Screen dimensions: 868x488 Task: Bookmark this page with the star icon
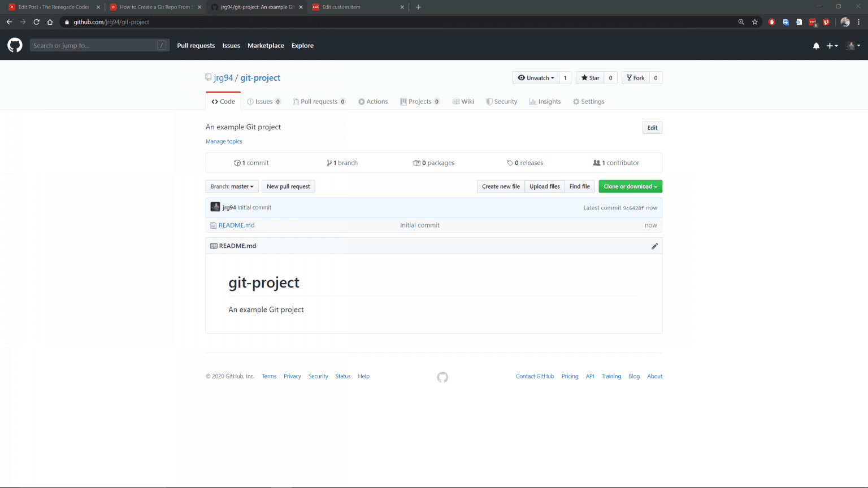pos(754,22)
